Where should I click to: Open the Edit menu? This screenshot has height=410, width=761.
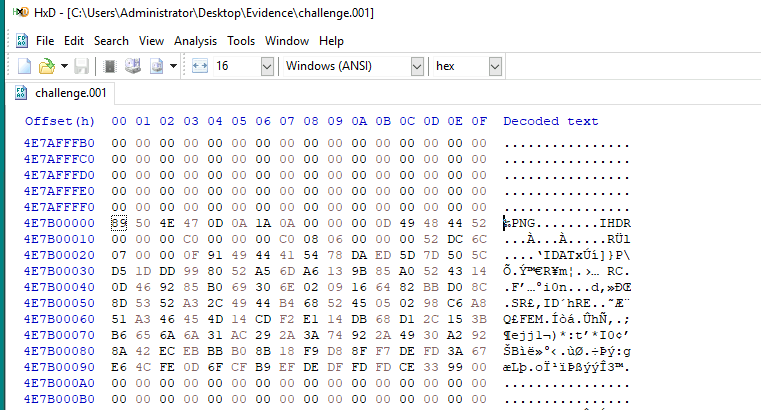coord(74,41)
